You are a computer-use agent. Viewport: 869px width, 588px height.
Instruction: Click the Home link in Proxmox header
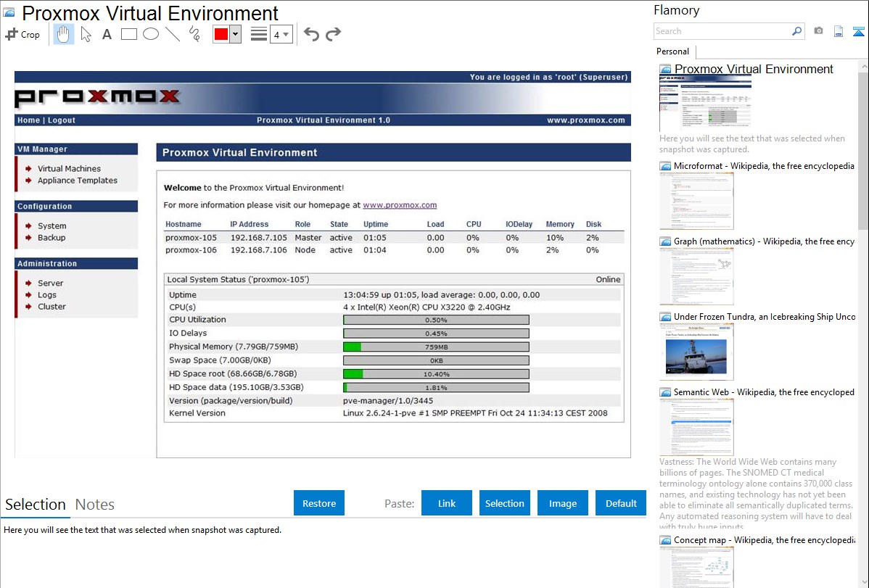point(28,120)
